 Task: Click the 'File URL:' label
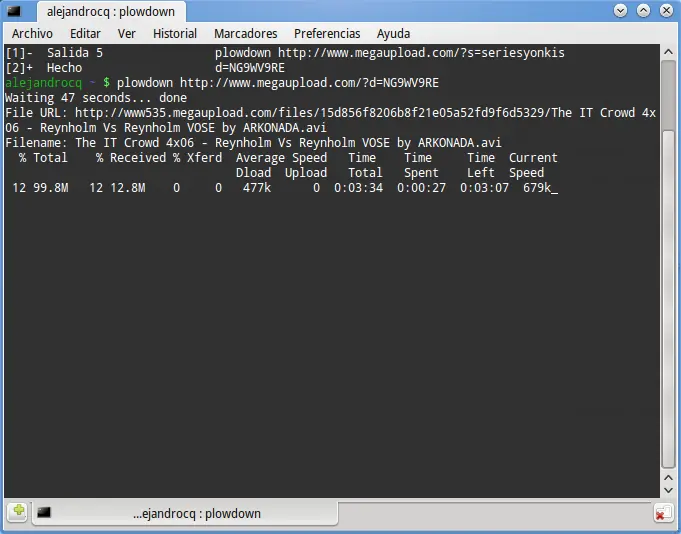tap(36, 113)
